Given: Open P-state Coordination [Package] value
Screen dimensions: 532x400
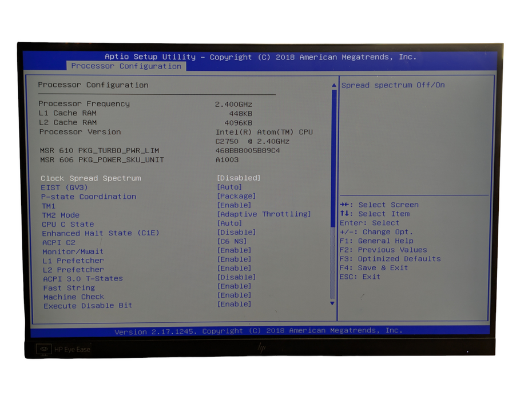Looking at the screenshot, I should (x=236, y=196).
